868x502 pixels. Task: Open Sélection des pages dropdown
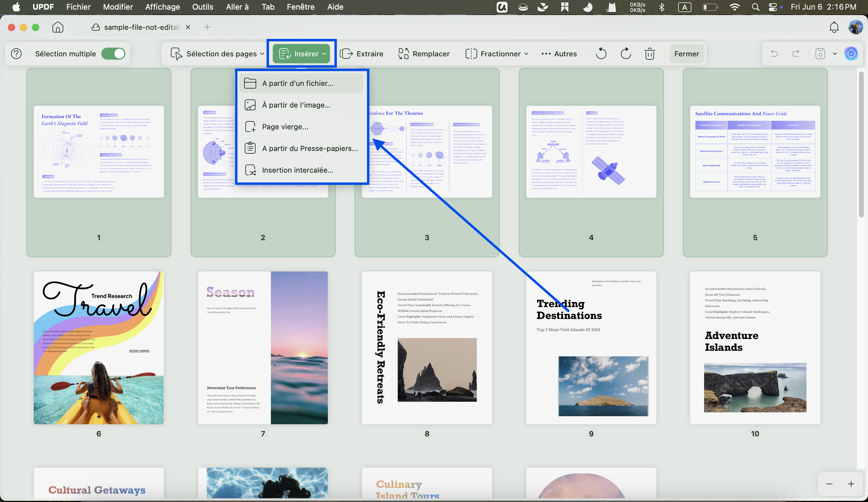point(217,54)
